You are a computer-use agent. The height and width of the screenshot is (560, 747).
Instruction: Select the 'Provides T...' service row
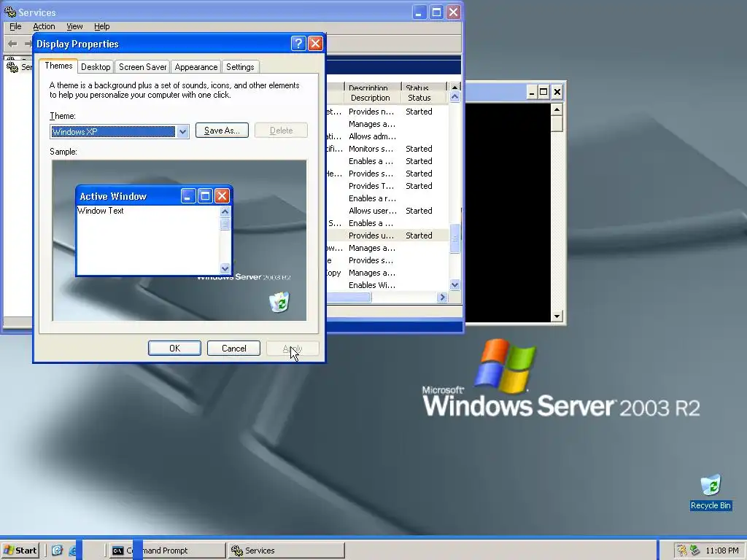[x=387, y=186]
